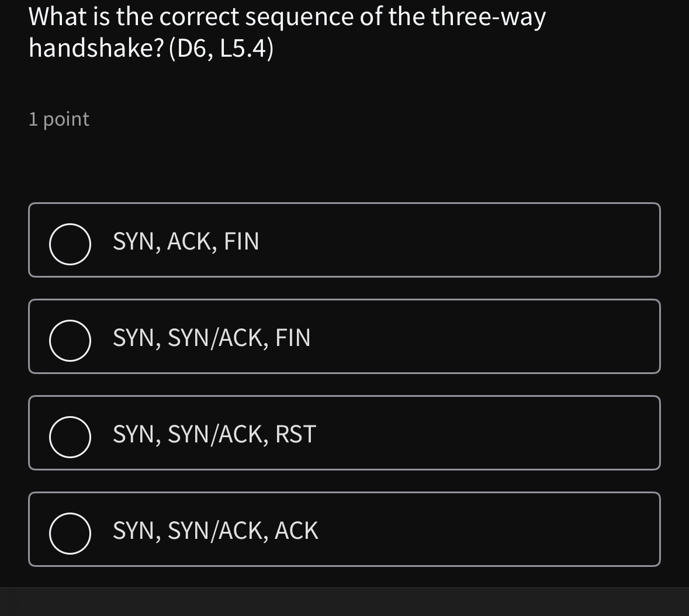Select the radio button for SYN, ACK, FIN
Image resolution: width=689 pixels, height=616 pixels.
tap(70, 245)
